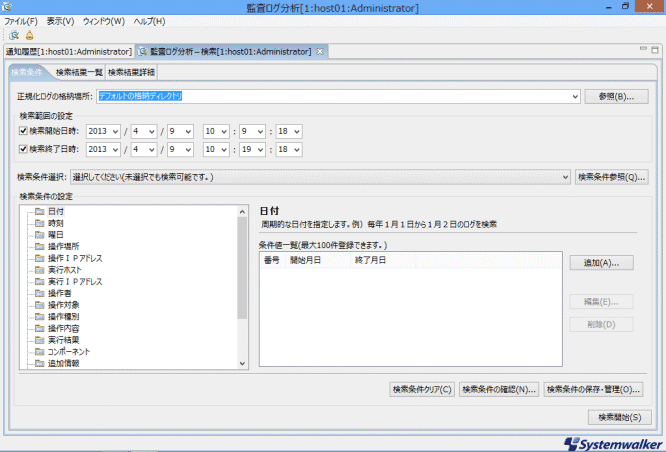Maximize the editor panel view
666x452 pixels.
pos(655,51)
